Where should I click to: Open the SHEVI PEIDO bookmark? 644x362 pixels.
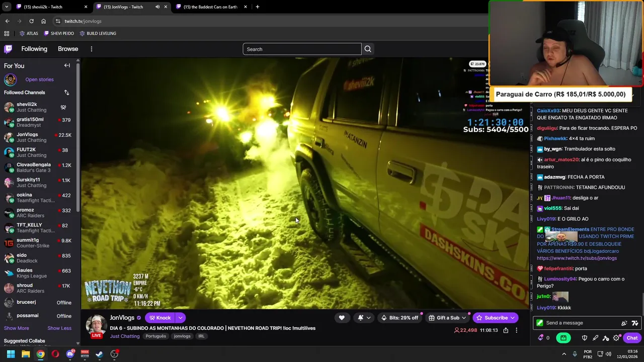(59, 33)
